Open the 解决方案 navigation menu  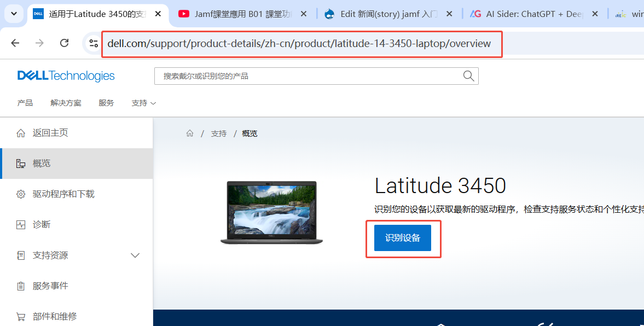point(66,103)
